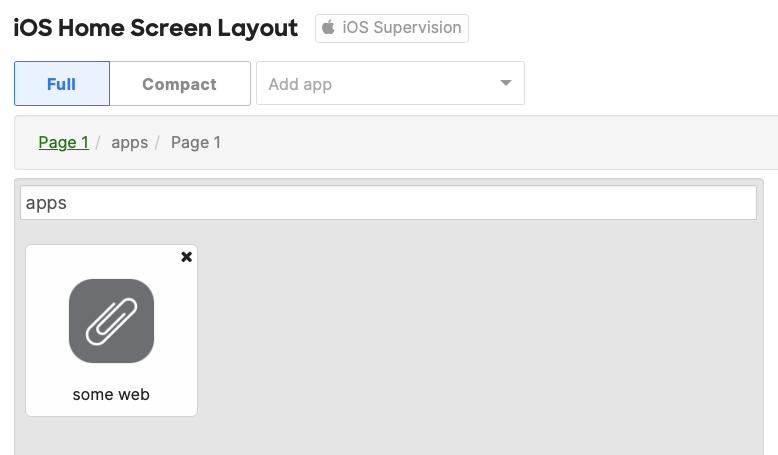Open Add app dropdown arrow
The image size is (778, 455).
506,83
